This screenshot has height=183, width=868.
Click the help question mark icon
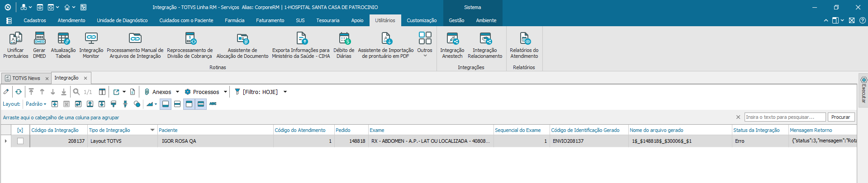(x=863, y=20)
